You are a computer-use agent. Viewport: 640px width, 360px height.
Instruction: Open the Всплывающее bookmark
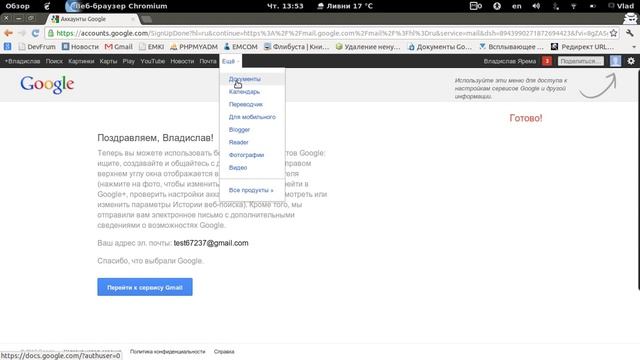(511, 47)
